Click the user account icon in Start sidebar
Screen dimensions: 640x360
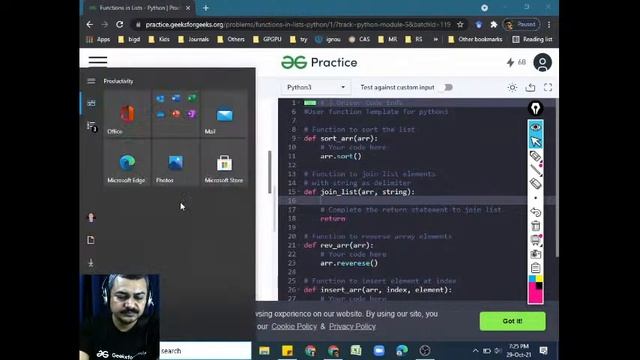[91, 217]
